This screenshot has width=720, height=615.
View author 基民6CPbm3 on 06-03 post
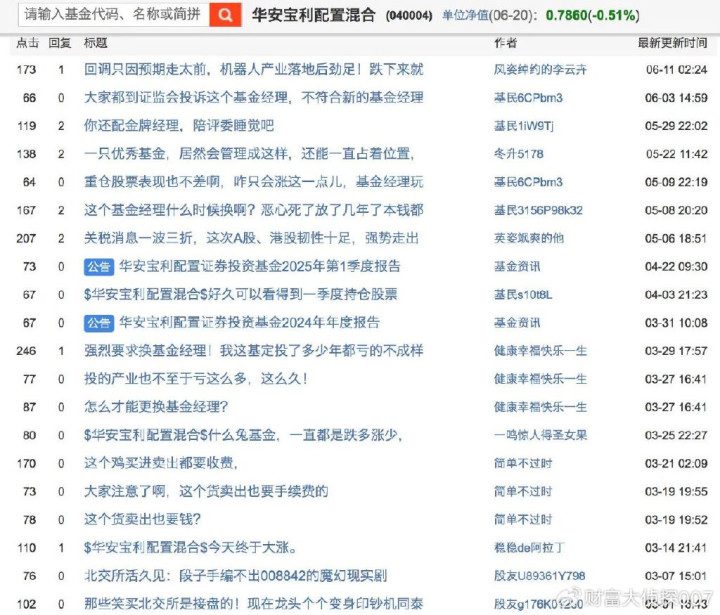[x=528, y=97]
